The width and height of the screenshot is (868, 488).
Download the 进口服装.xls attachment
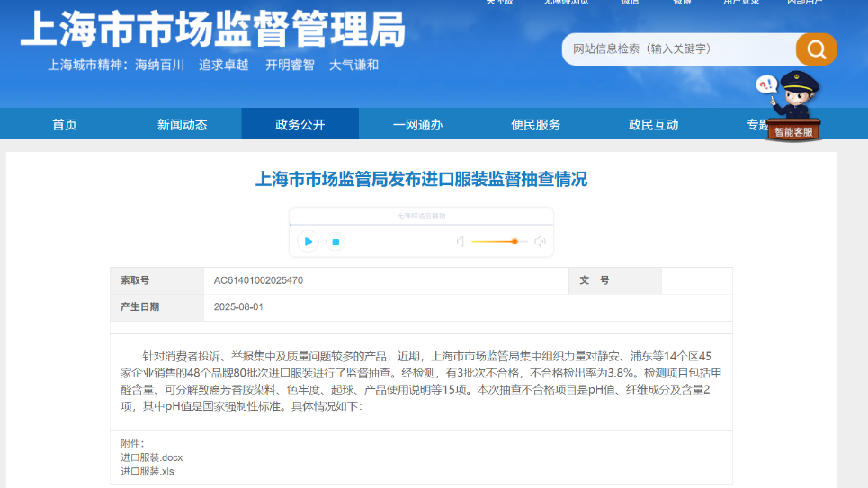coord(148,471)
